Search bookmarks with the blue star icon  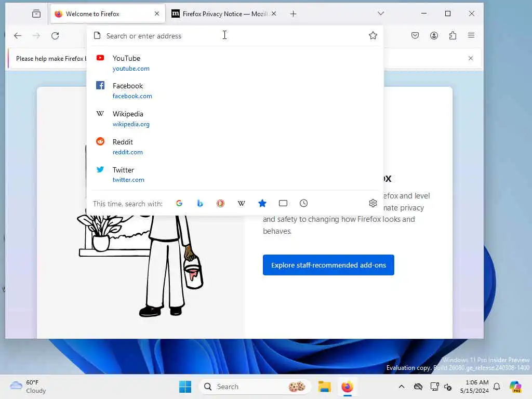point(262,203)
